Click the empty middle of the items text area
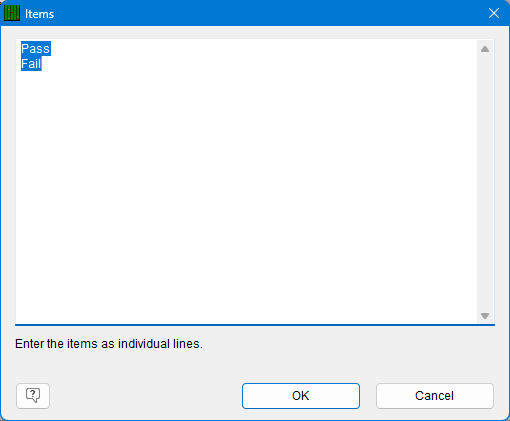Viewport: 510px width, 421px height. [246, 181]
